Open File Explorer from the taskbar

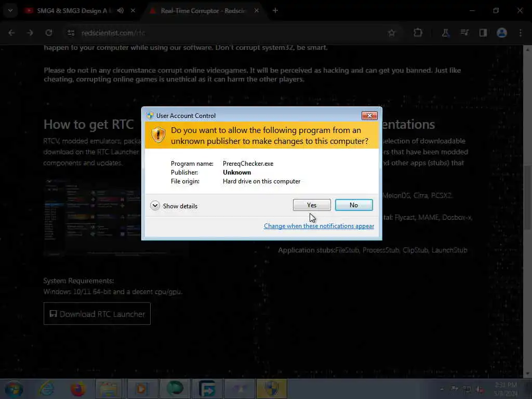point(109,389)
